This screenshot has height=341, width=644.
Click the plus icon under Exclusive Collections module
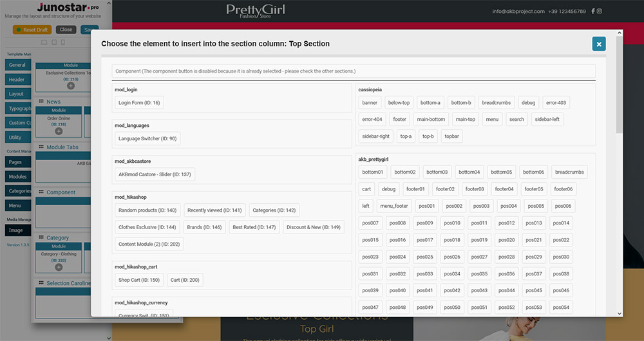click(x=71, y=86)
